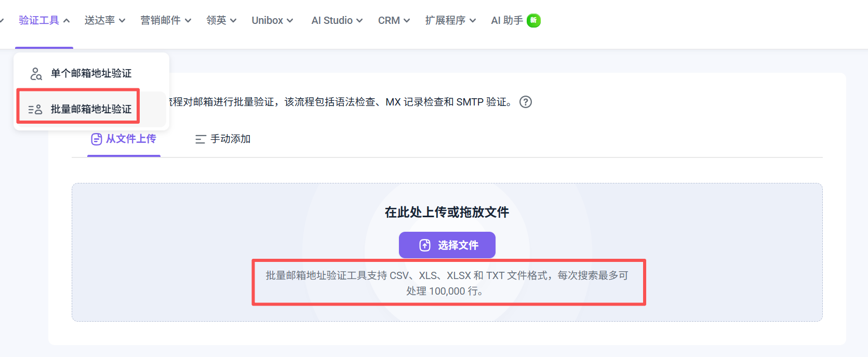Image resolution: width=868 pixels, height=357 pixels.
Task: Click the 选择文件 button
Action: coord(447,245)
